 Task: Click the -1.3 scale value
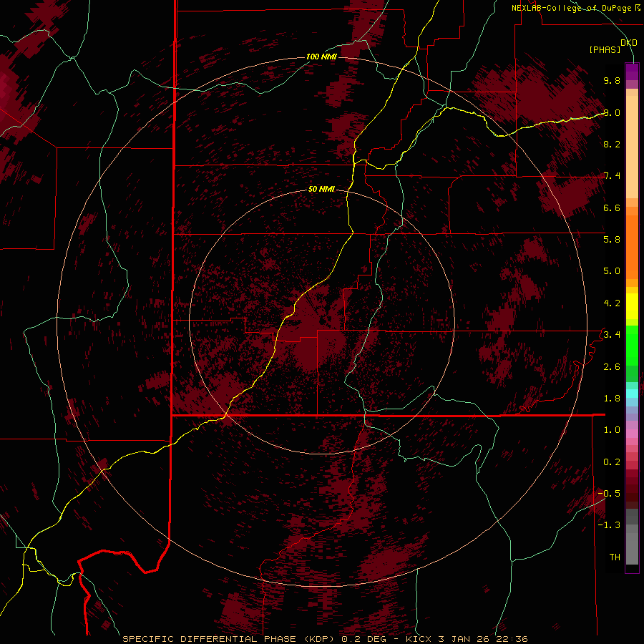(609, 525)
